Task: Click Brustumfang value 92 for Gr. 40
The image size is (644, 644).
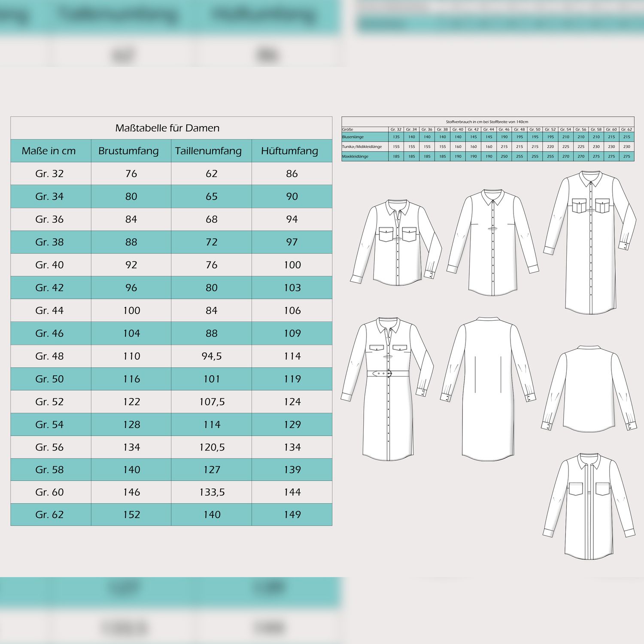Action: (131, 264)
